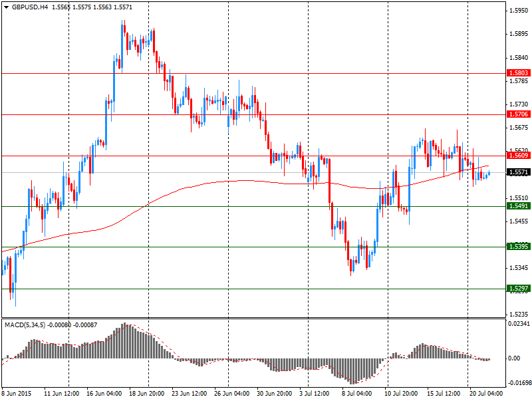
Task: Click the 1.5675 price scale value
Action: tap(519, 128)
